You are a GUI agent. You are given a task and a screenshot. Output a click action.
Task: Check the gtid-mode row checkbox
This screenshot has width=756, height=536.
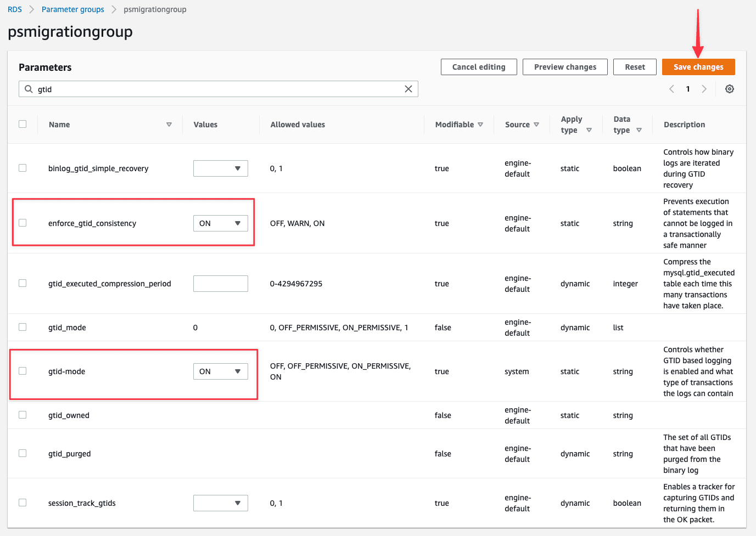pyautogui.click(x=23, y=371)
